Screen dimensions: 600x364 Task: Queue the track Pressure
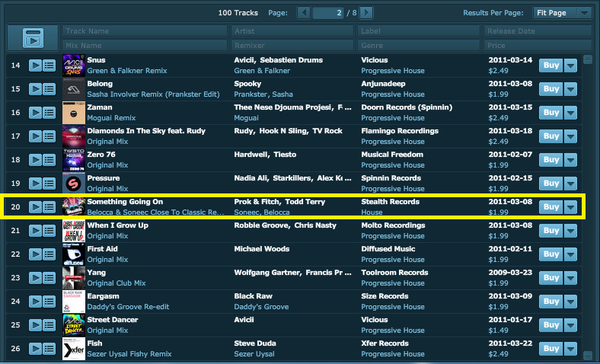pyautogui.click(x=49, y=184)
